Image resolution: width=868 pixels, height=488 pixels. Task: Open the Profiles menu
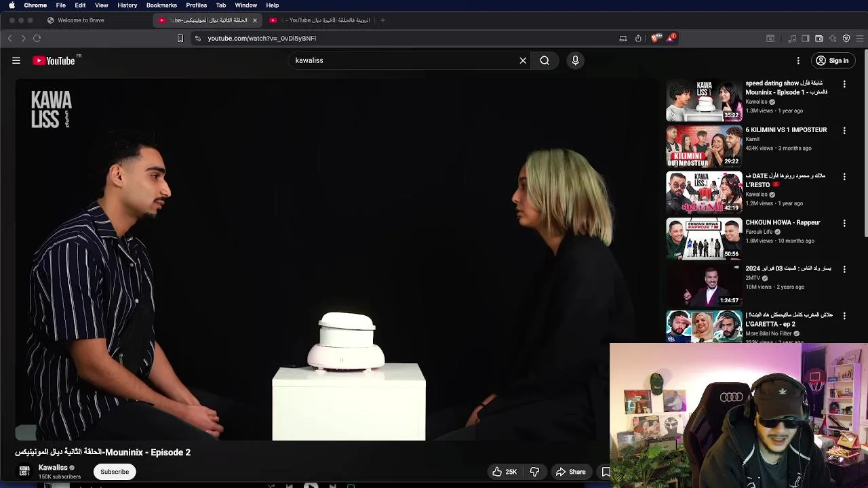click(197, 5)
